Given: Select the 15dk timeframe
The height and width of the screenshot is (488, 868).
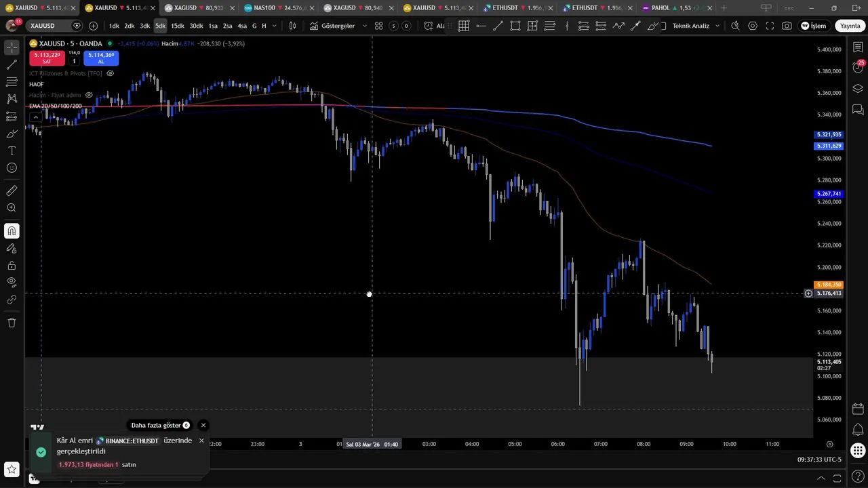Looking at the screenshot, I should click(x=178, y=26).
